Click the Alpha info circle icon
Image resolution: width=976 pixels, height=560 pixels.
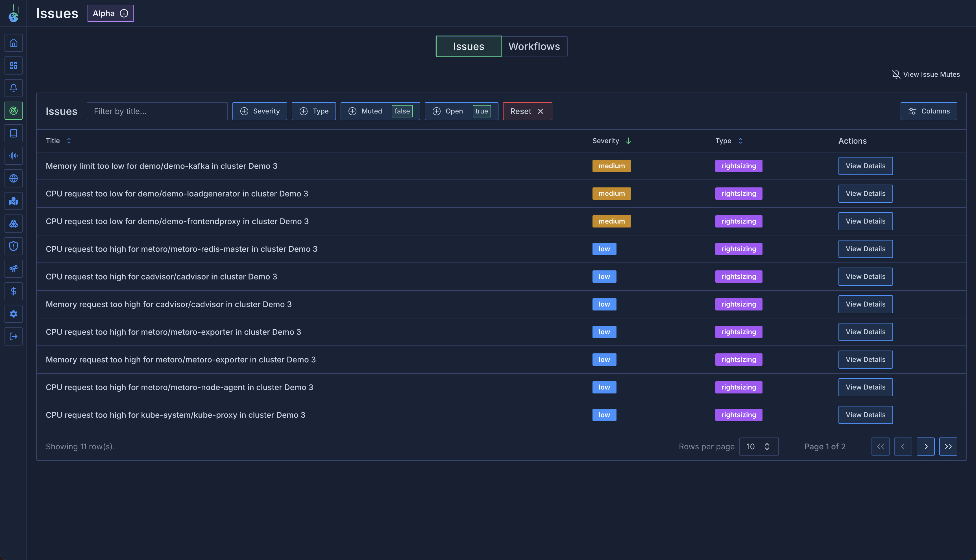[x=124, y=14]
